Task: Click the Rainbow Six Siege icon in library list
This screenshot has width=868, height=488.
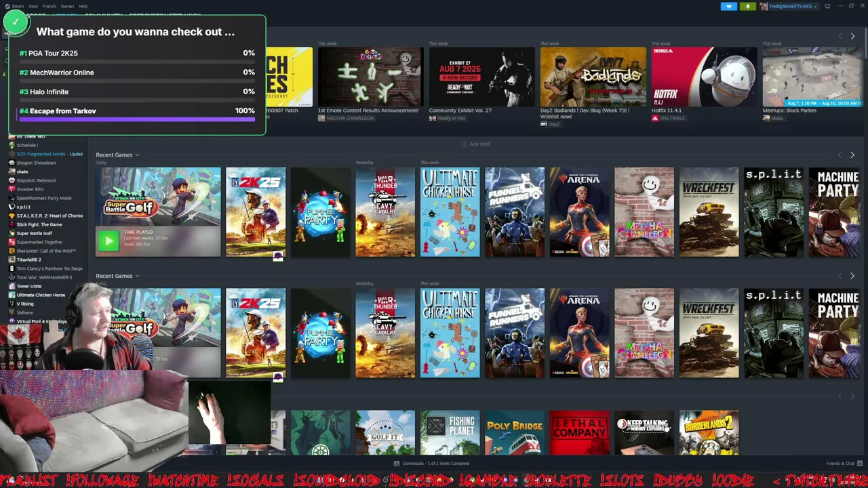Action: coord(12,268)
